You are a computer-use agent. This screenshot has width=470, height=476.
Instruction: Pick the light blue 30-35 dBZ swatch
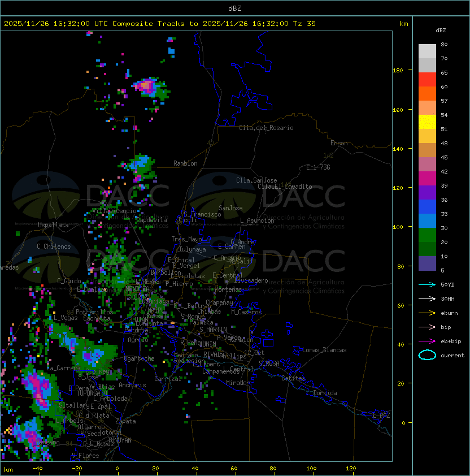[427, 220]
